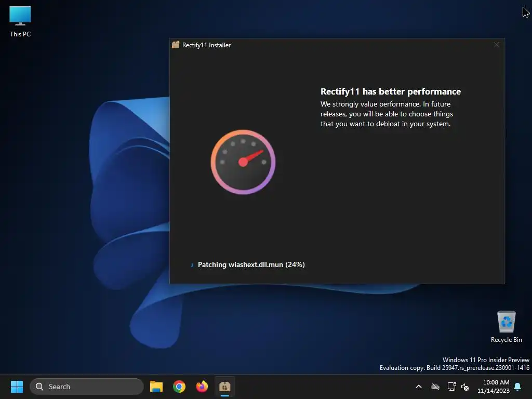532x399 pixels.
Task: Open This PC desktop icon
Action: [x=20, y=21]
